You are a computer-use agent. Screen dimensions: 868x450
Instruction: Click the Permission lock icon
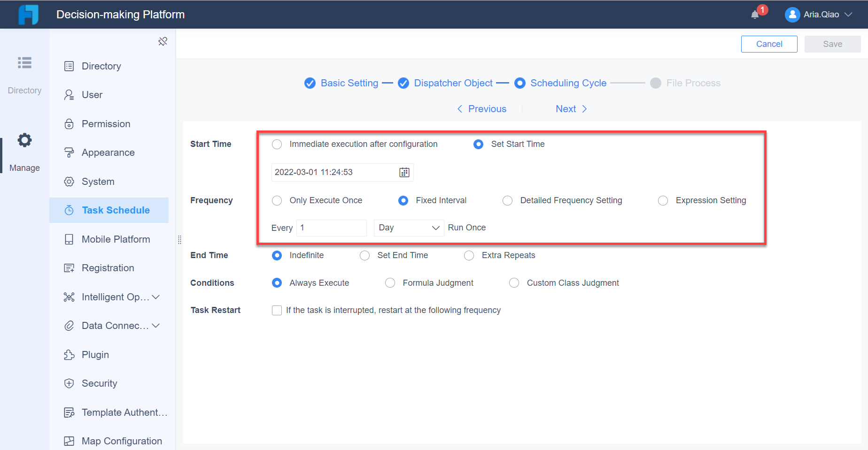69,123
